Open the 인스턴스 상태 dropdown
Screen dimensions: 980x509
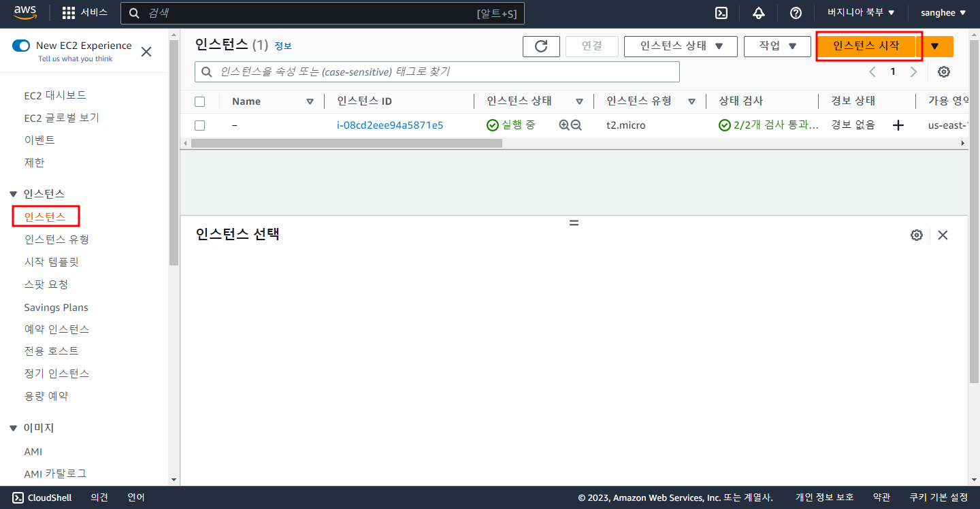tap(681, 46)
